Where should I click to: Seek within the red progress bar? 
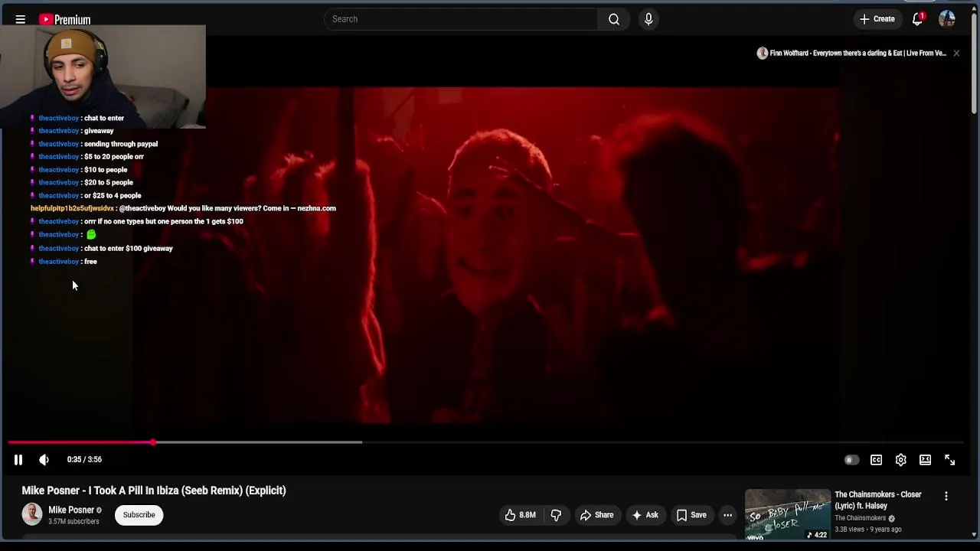point(80,442)
